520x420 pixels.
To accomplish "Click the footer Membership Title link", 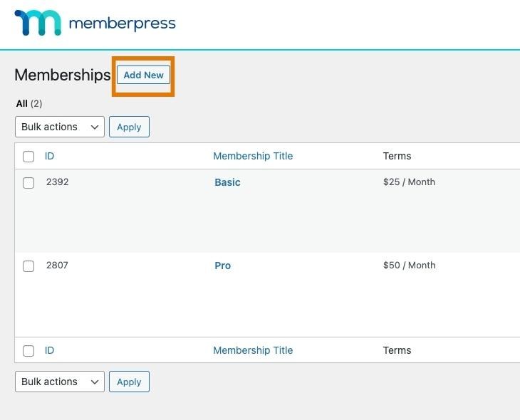I will coord(253,350).
